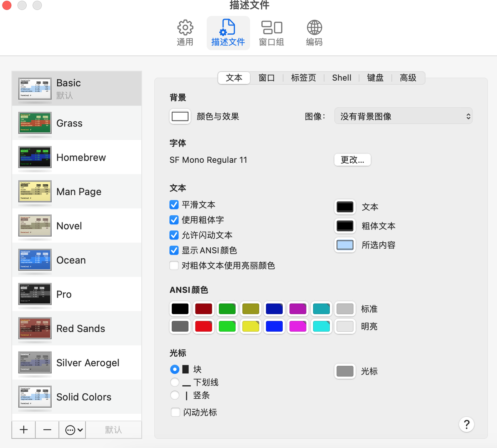Viewport: 497px width, 448px height.
Task: Add a new profile with plus button
Action: click(x=24, y=430)
